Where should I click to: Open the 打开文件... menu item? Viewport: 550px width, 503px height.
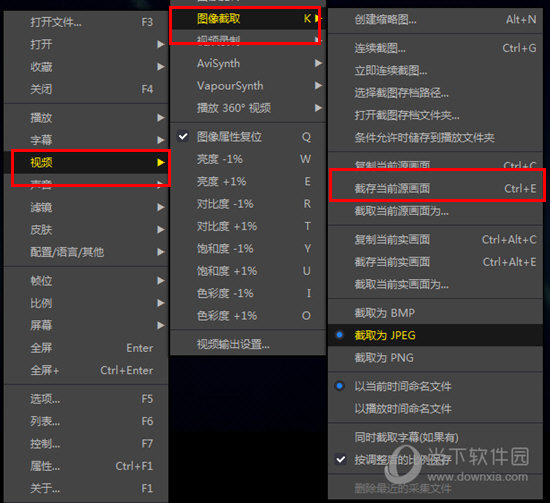click(86, 22)
